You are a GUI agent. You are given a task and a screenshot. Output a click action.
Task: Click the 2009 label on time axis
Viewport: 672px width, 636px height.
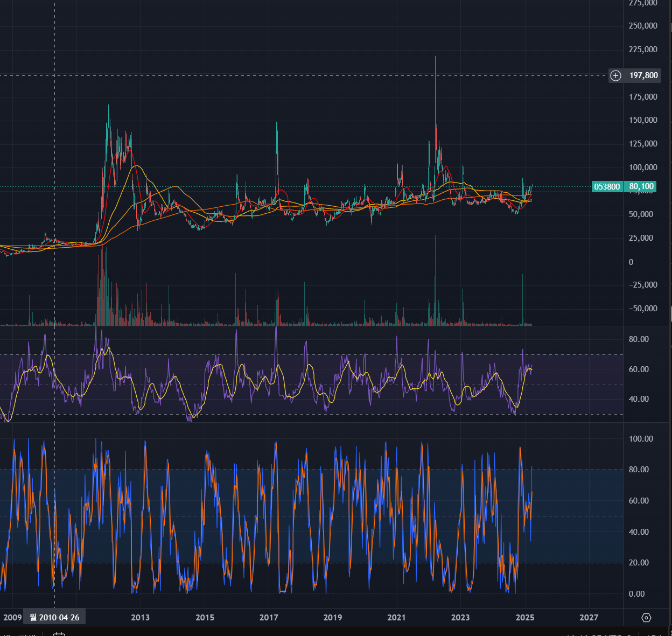click(x=12, y=618)
